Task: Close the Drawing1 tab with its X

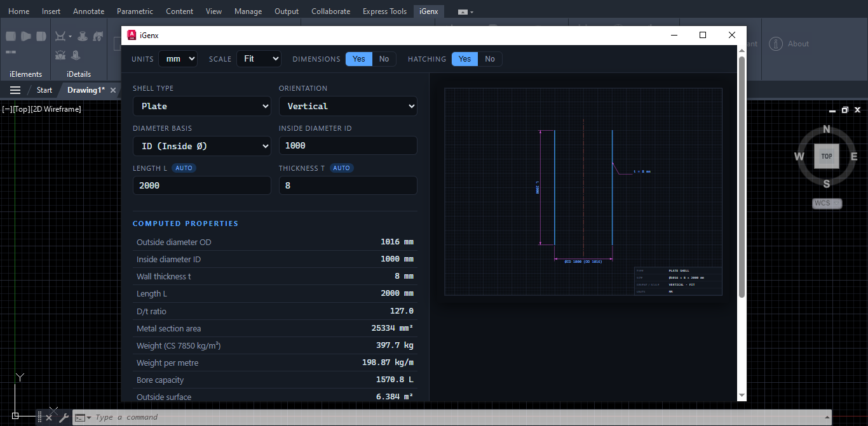Action: [113, 90]
